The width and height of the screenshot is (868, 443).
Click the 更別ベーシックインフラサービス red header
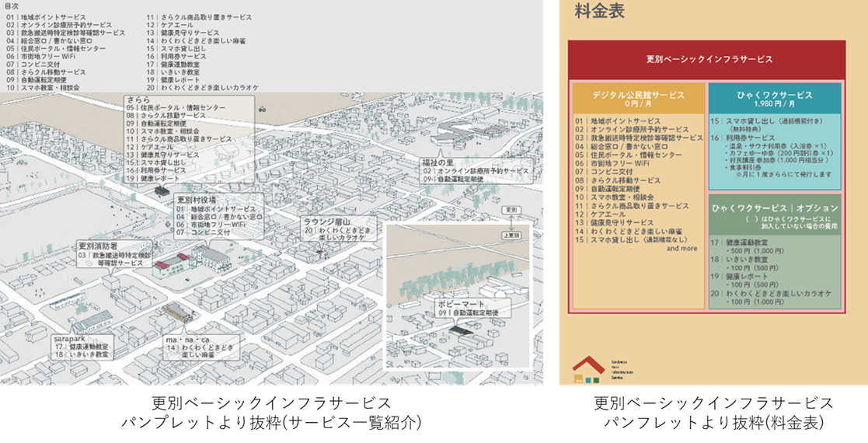[706, 59]
